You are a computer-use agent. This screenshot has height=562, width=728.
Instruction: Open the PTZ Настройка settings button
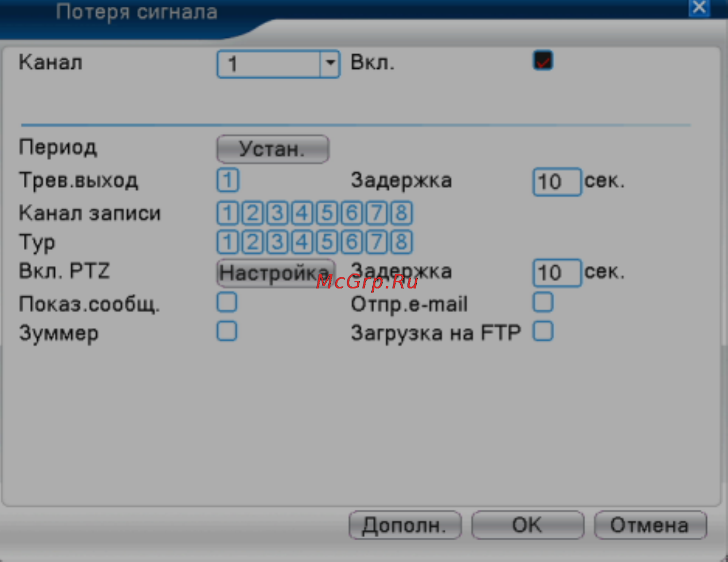(276, 272)
